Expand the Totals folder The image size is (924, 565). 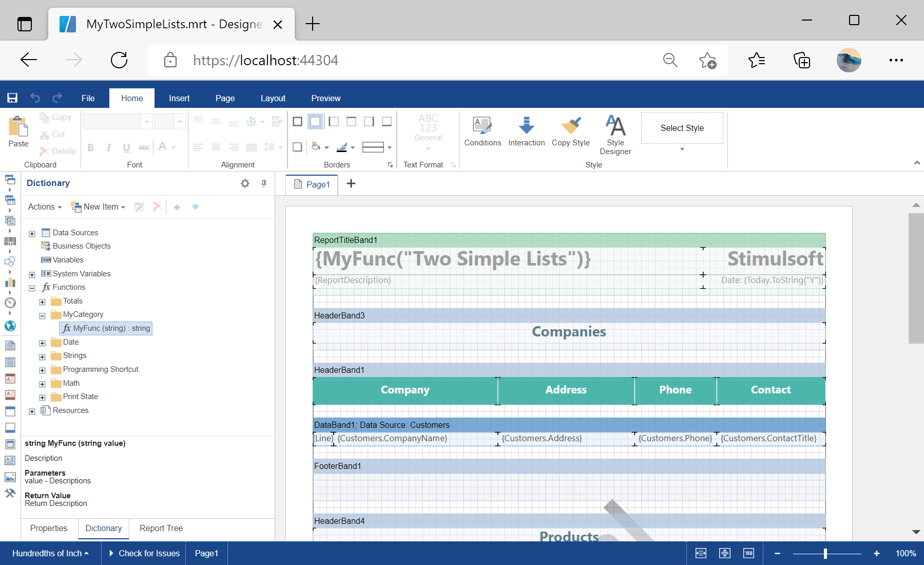pos(42,302)
